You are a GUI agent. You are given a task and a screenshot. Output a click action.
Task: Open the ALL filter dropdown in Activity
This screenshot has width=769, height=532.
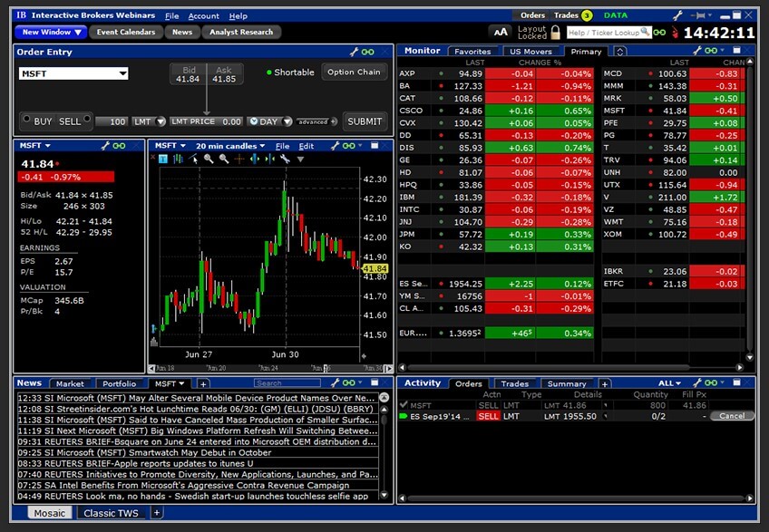[669, 383]
